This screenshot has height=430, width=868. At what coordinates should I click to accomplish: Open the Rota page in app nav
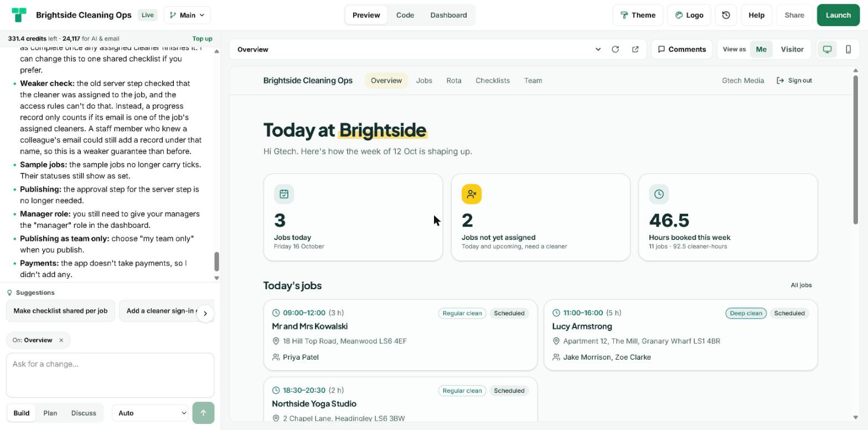[x=454, y=80]
